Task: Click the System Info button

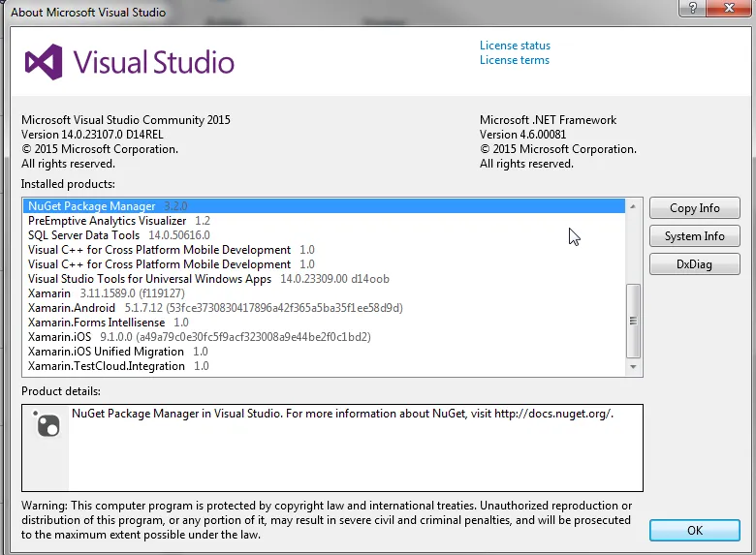Action: coord(694,236)
